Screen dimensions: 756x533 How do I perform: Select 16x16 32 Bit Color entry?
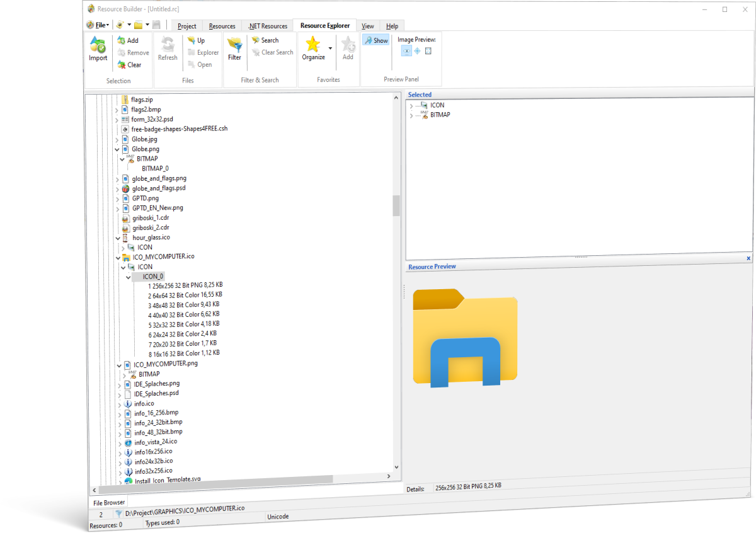pyautogui.click(x=184, y=353)
